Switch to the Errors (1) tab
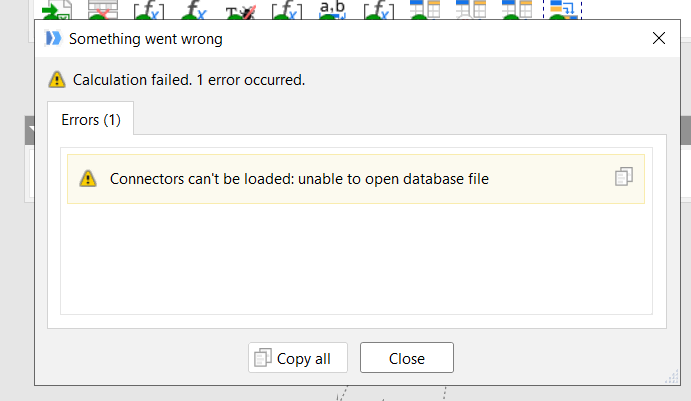The image size is (691, 401). [91, 120]
